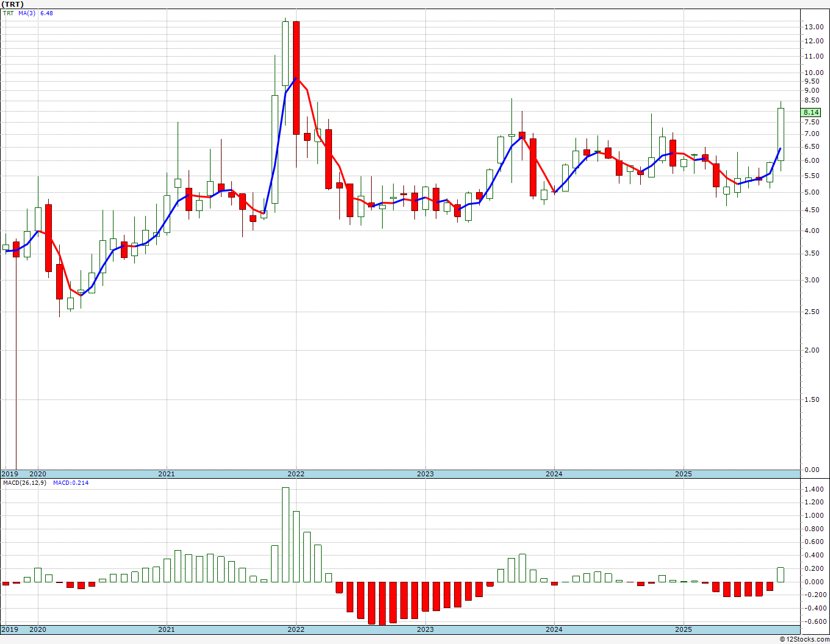
Task: Click the 11.00 price axis label
Action: (813, 56)
